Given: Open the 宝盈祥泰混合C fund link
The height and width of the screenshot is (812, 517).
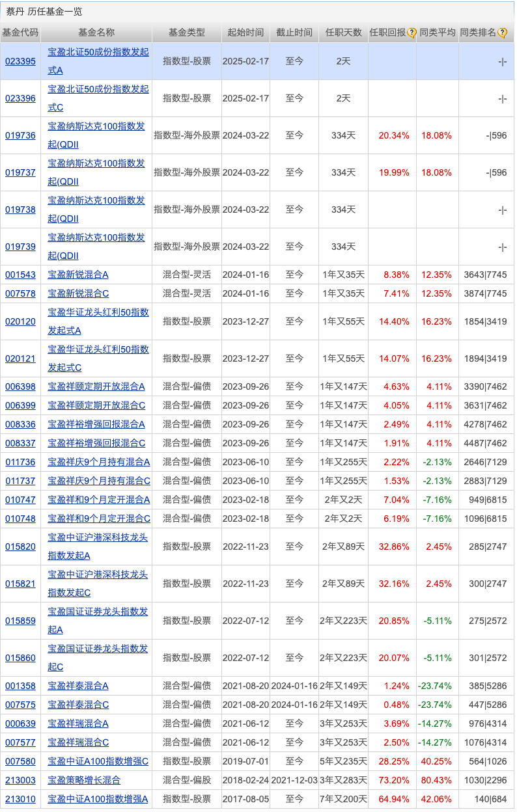Looking at the screenshot, I should tap(78, 705).
